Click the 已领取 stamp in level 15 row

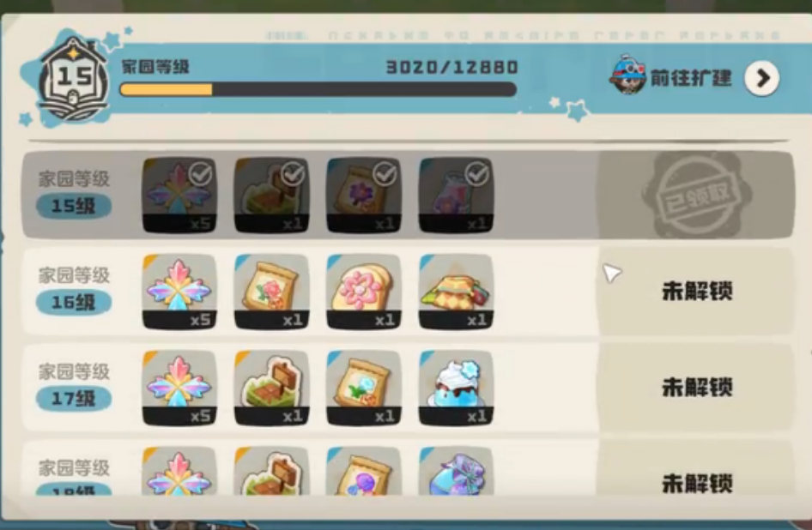696,195
